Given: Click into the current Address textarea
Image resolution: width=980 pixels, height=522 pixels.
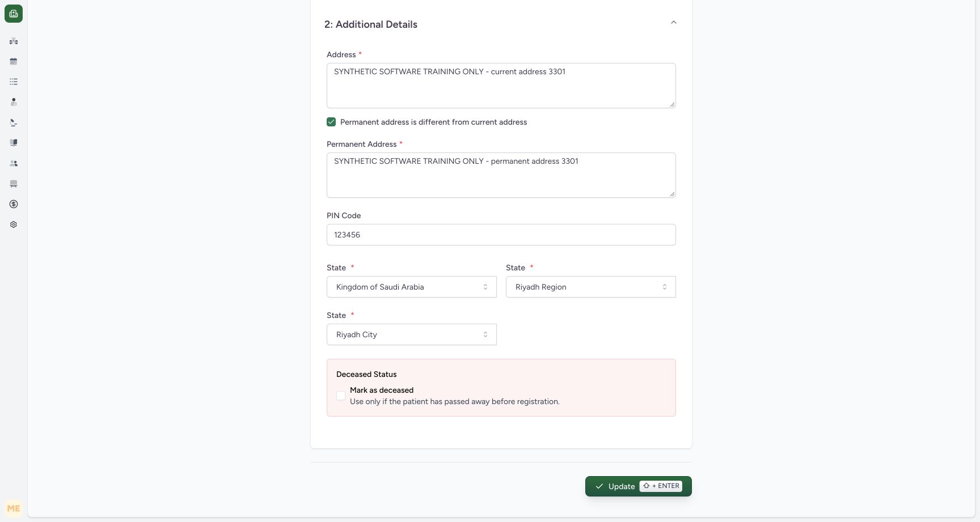Looking at the screenshot, I should pyautogui.click(x=501, y=86).
